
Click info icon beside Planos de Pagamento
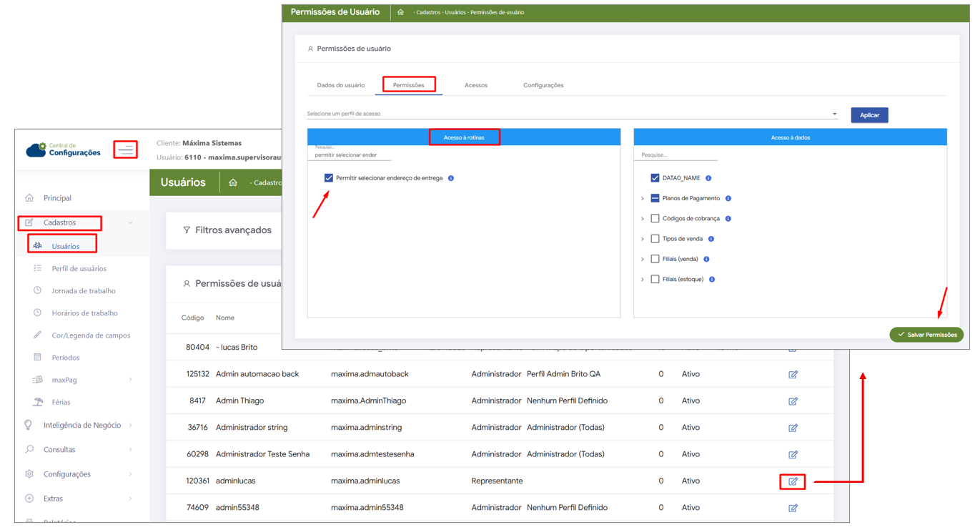(x=728, y=199)
